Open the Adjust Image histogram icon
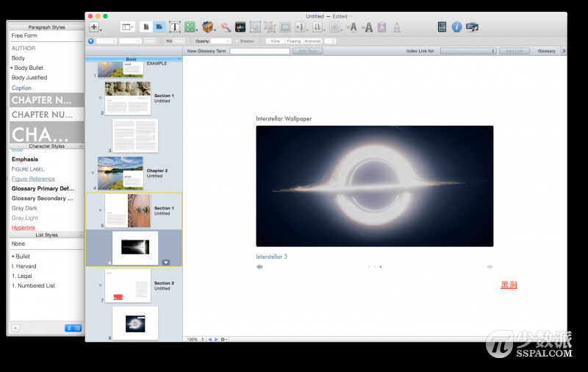This screenshot has height=372, width=588. pyautogui.click(x=240, y=27)
